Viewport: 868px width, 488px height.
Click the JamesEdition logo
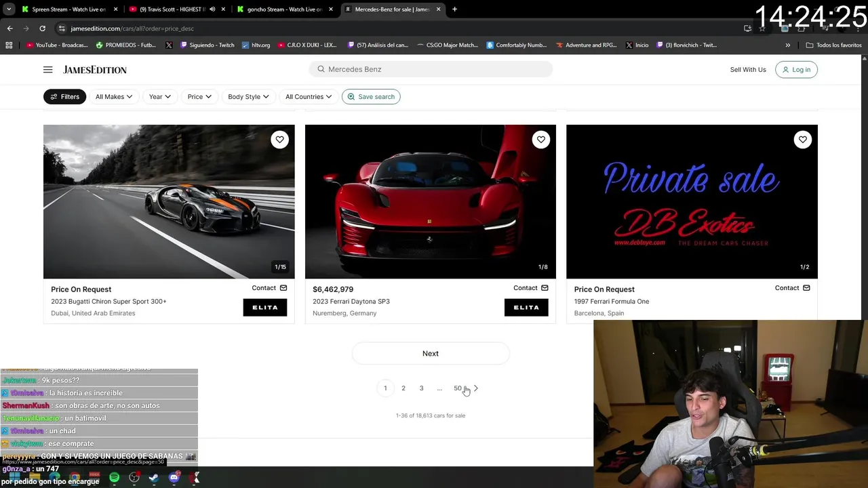click(95, 70)
